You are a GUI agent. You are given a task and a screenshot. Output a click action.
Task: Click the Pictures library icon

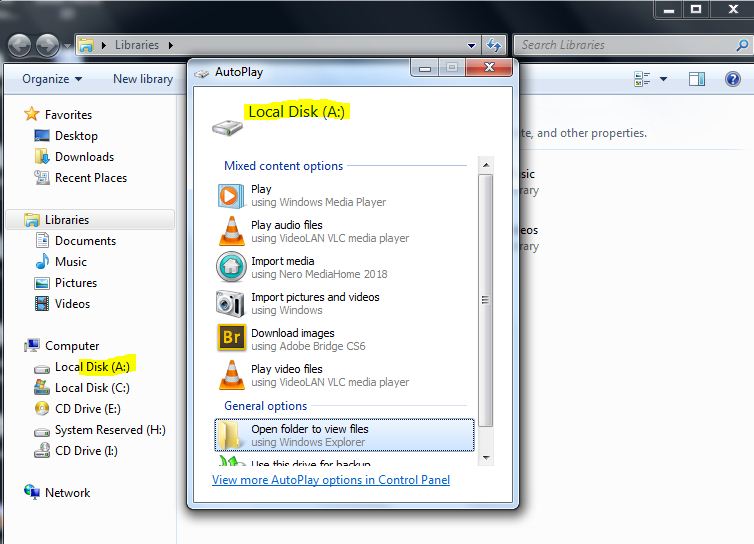point(42,283)
